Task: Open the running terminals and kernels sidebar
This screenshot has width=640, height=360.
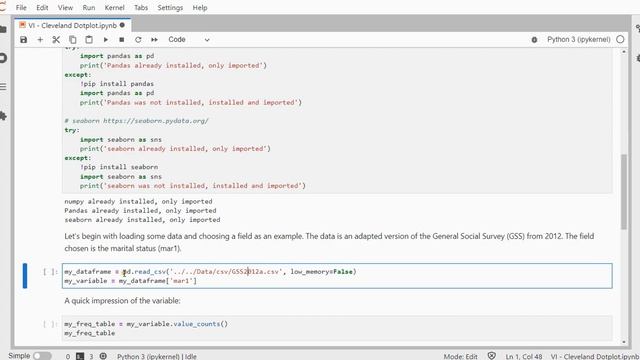Action: tap(3, 58)
